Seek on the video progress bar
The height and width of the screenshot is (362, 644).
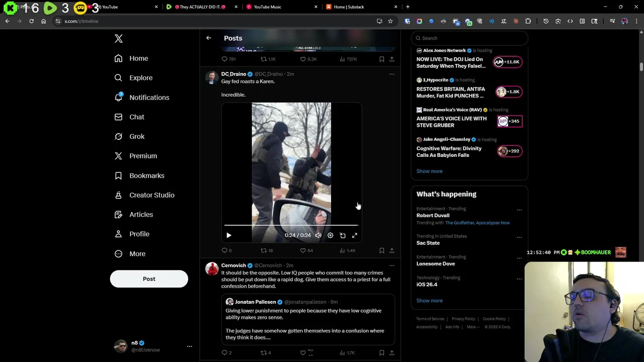click(291, 225)
